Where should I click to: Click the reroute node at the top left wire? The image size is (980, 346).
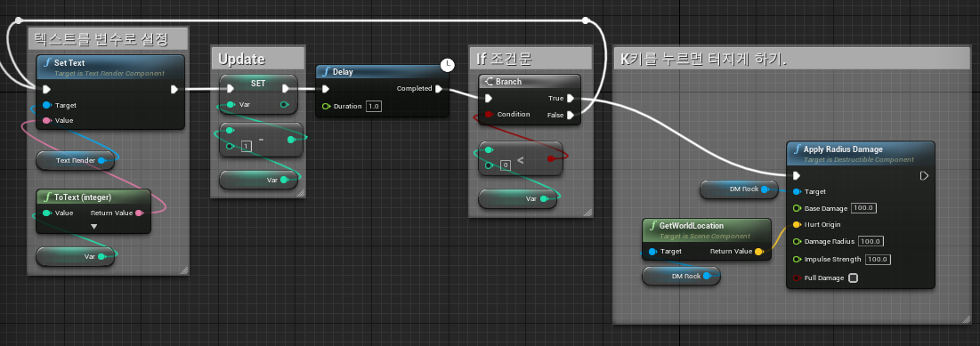(18, 20)
